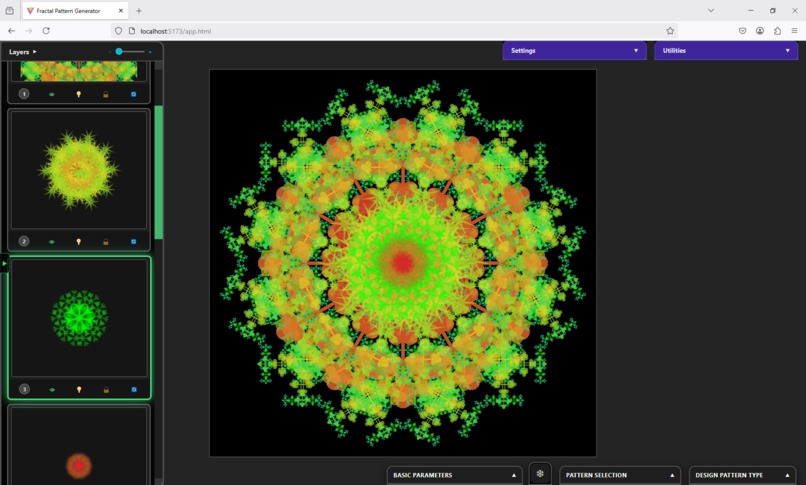Select the yellow spiky layer 2 thumbnail

click(79, 170)
